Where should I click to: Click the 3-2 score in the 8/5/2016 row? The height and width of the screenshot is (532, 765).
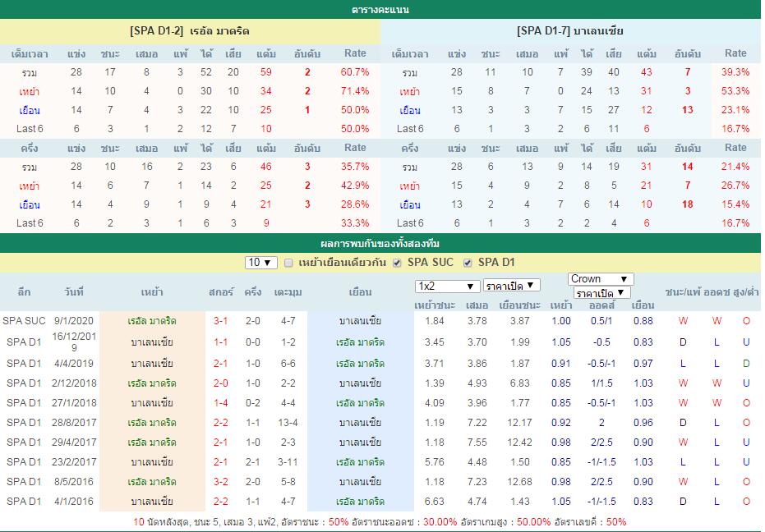pos(220,482)
